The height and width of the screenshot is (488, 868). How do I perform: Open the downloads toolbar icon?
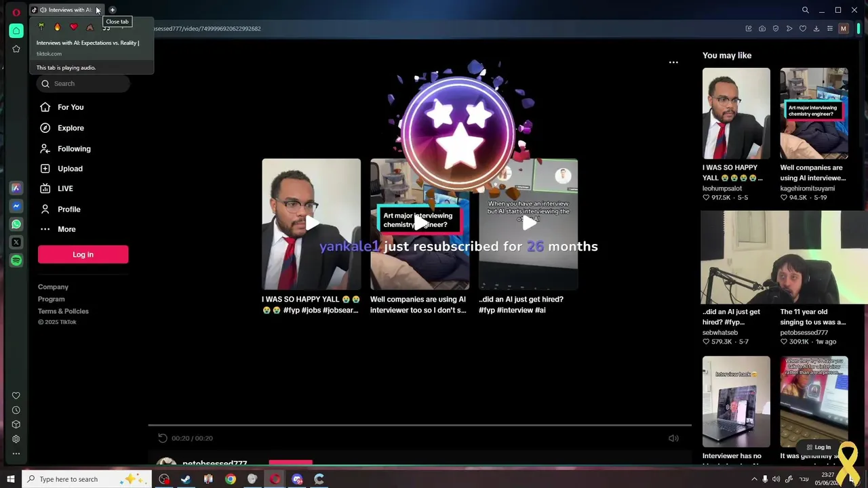pos(816,28)
